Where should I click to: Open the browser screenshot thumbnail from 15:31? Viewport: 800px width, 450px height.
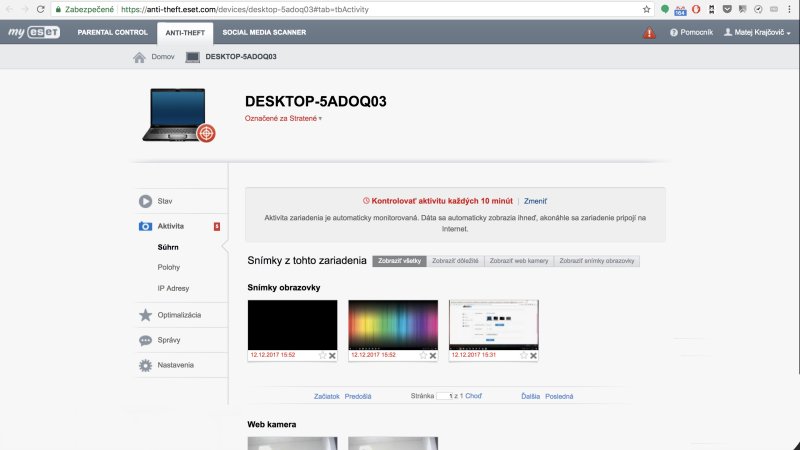point(493,324)
